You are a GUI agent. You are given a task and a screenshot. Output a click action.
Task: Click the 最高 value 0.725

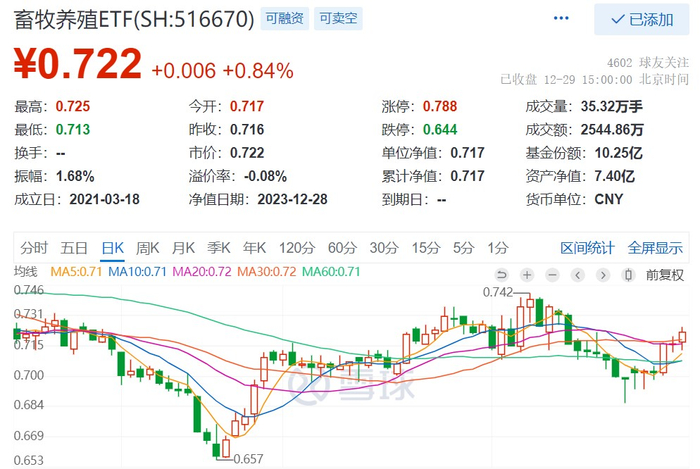click(x=73, y=106)
